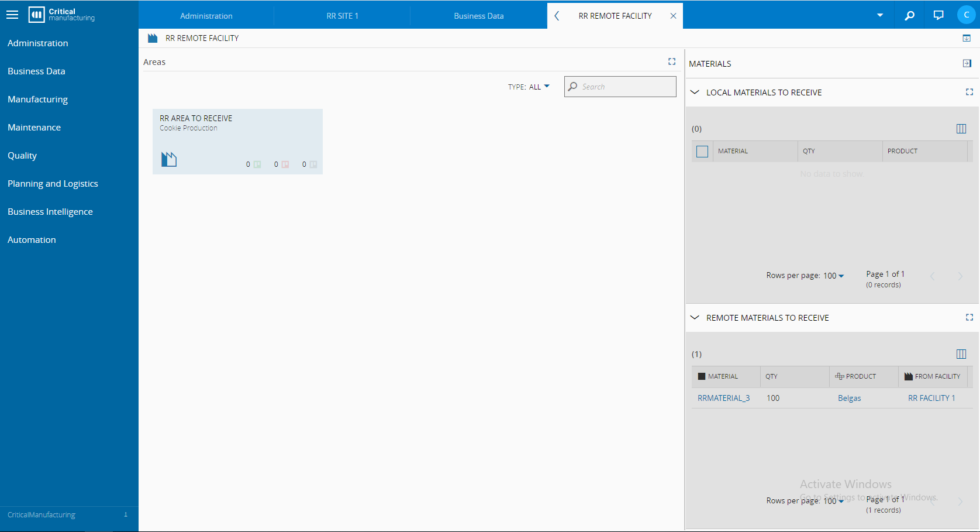Change rows per page for Local Materials

833,276
